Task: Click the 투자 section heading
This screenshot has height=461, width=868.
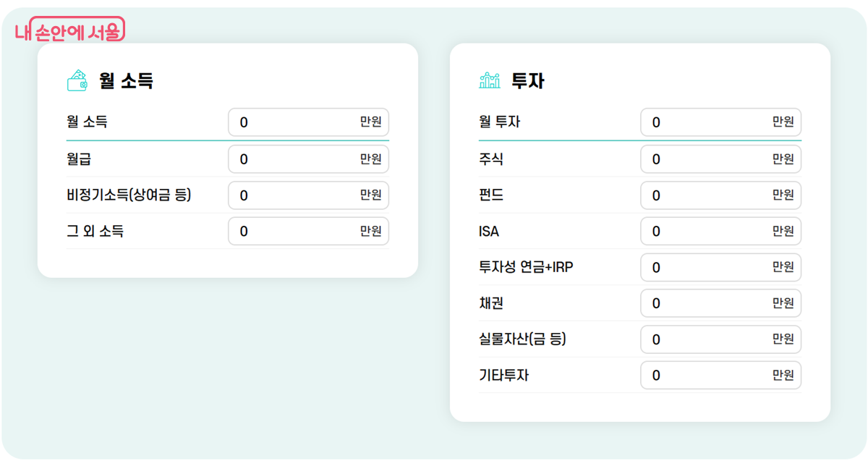Action: (527, 81)
